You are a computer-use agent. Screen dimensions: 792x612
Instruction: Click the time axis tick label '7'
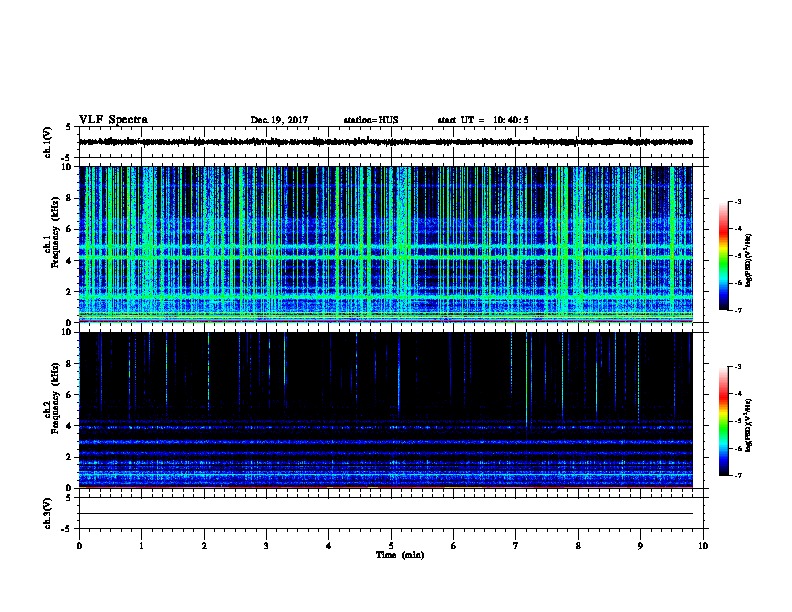pos(516,545)
